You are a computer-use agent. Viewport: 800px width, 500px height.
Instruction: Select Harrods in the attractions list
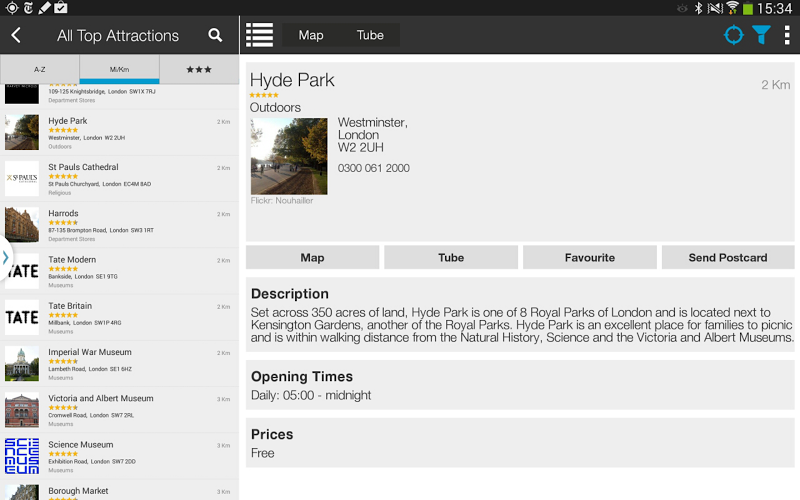pyautogui.click(x=119, y=225)
